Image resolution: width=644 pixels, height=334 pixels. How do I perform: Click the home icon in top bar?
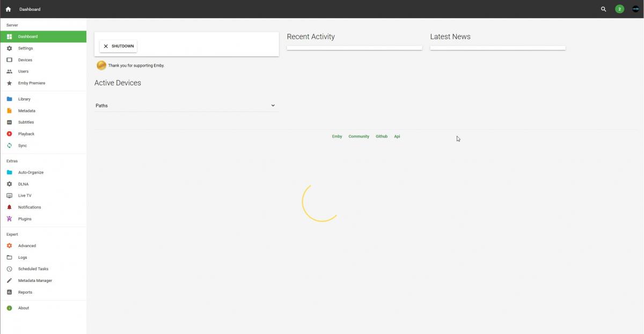(x=8, y=9)
